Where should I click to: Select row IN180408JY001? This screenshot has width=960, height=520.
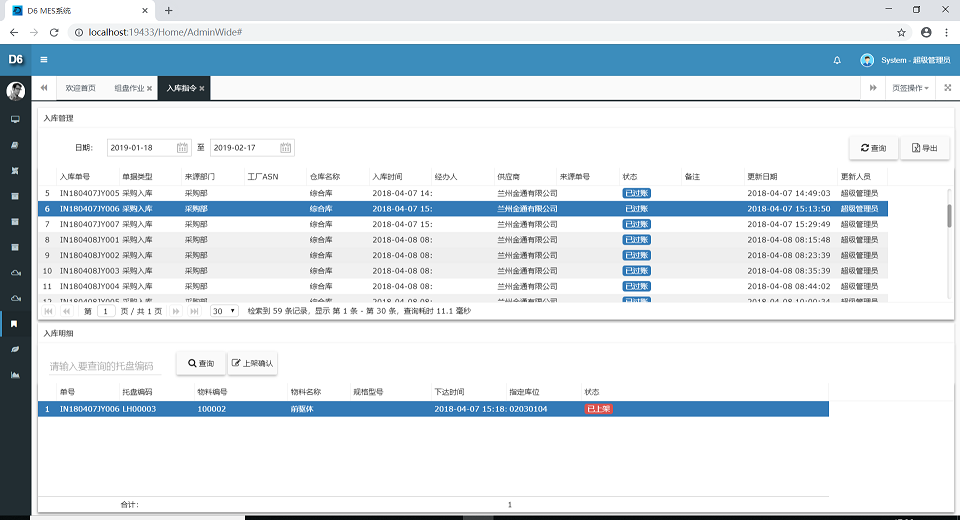coord(463,239)
